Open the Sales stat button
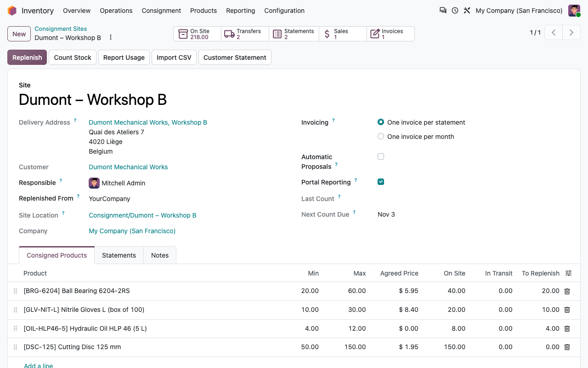Image resolution: width=588 pixels, height=368 pixels. pyautogui.click(x=343, y=34)
